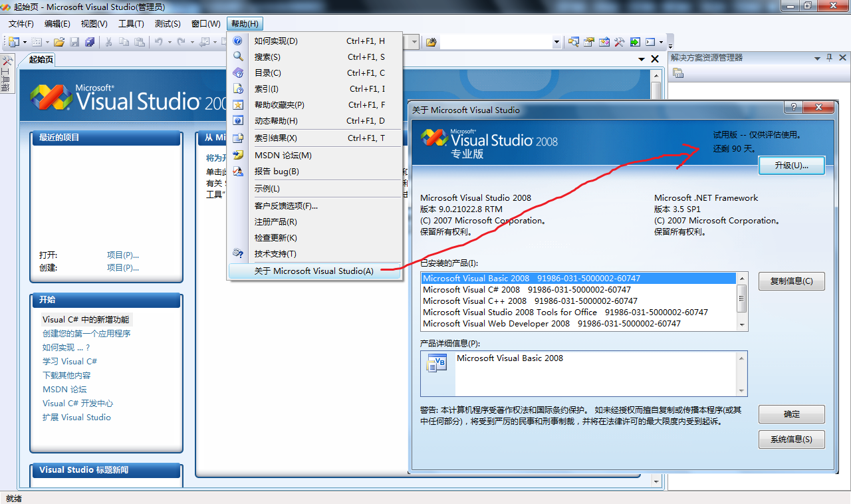Viewport: 851px width, 504px height.
Task: Click the Paste clipboard icon
Action: (x=140, y=42)
